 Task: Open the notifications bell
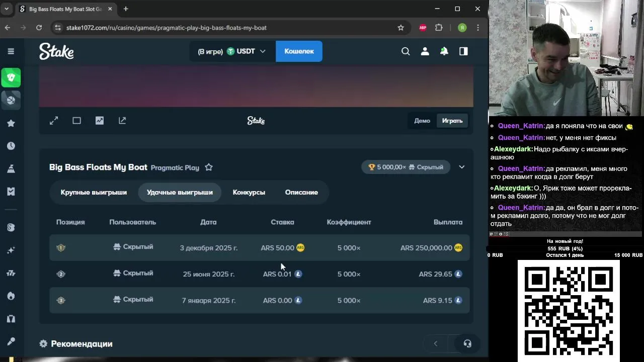(444, 51)
